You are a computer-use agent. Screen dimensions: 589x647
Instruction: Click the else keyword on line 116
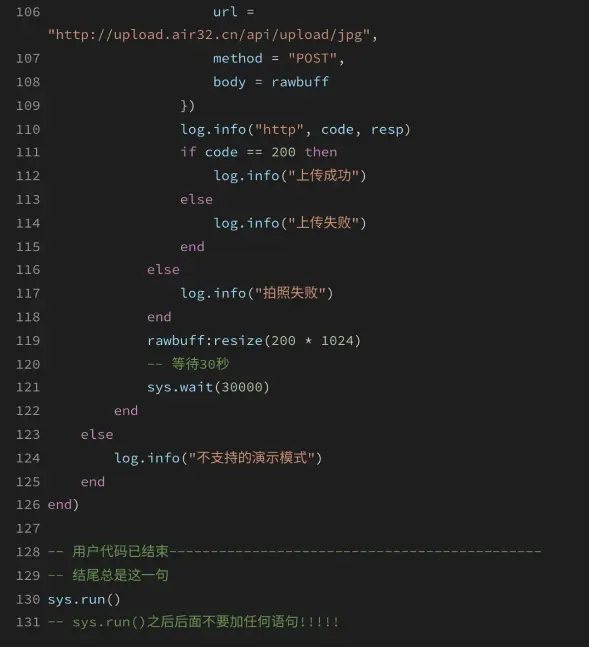(163, 270)
